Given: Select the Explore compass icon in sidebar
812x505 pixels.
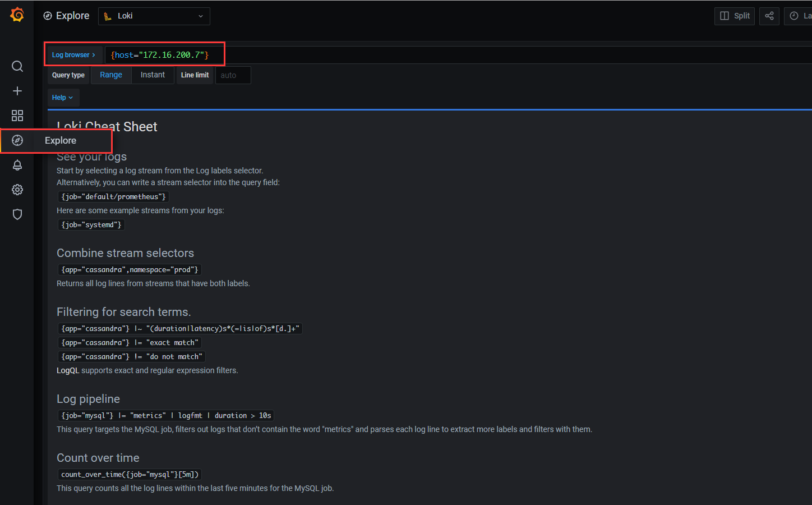Looking at the screenshot, I should (x=17, y=140).
